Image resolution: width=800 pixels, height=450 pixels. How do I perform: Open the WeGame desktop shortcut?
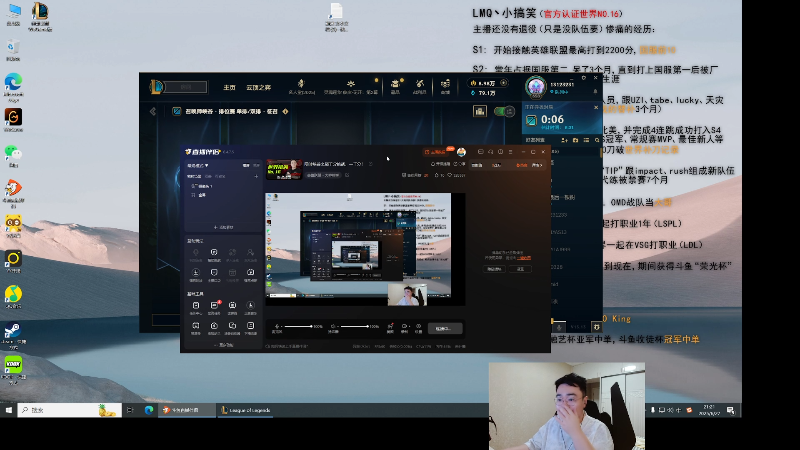tap(13, 120)
